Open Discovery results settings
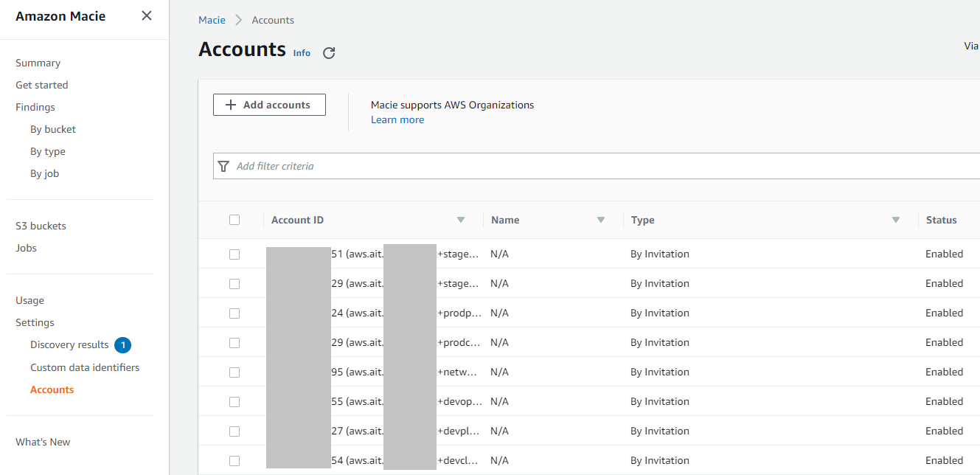980x475 pixels. (x=69, y=344)
